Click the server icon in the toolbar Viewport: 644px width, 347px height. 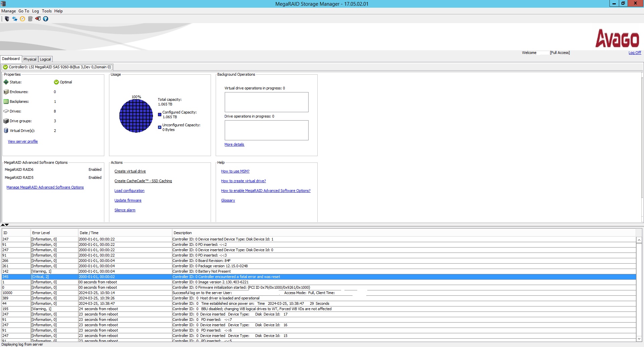[7, 19]
